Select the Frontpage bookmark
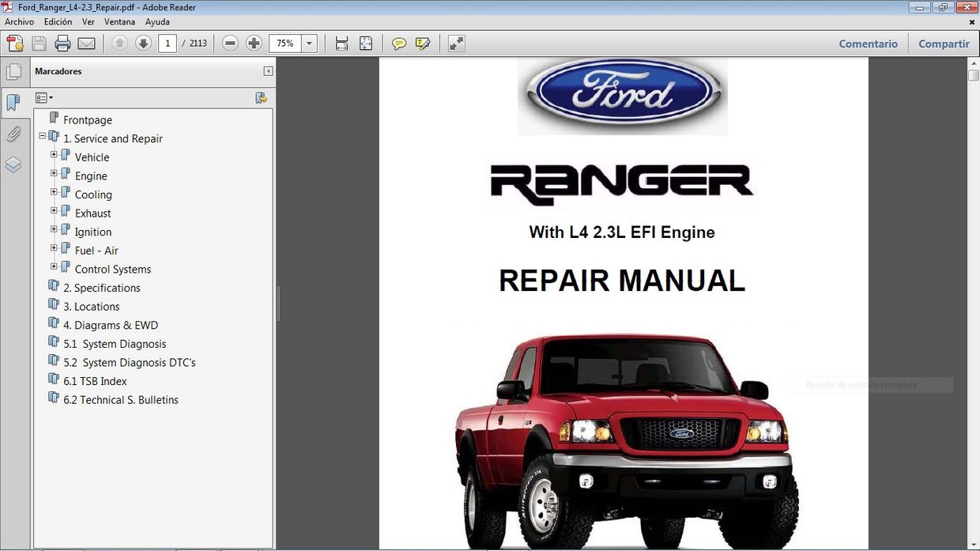The image size is (980, 551). click(88, 120)
